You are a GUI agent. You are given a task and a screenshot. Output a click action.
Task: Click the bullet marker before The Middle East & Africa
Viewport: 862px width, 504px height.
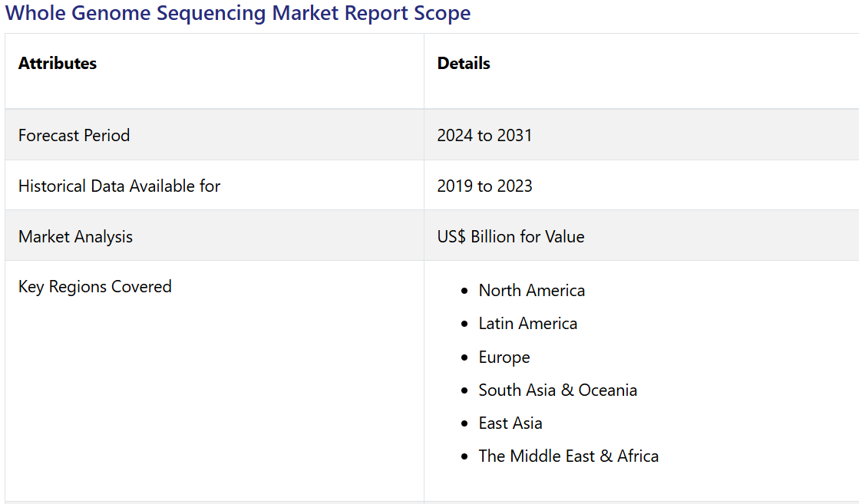(464, 457)
